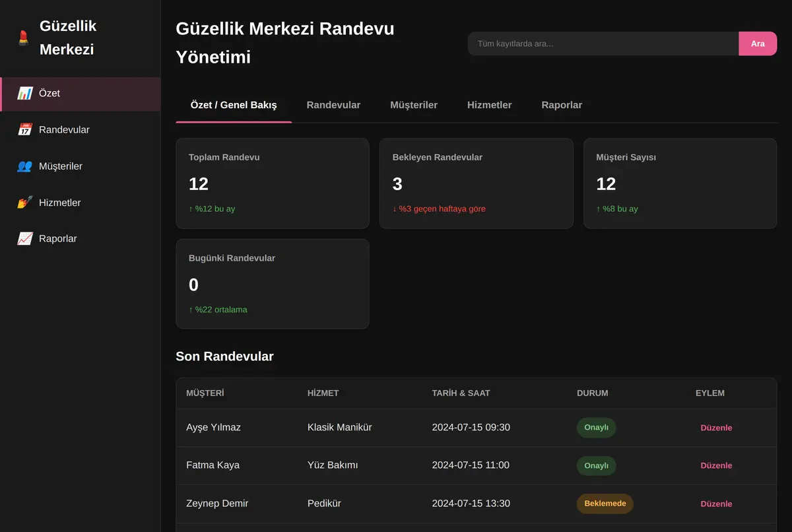Click the Bekleyen Randevular card
Screen dimensions: 792x532
(x=477, y=183)
